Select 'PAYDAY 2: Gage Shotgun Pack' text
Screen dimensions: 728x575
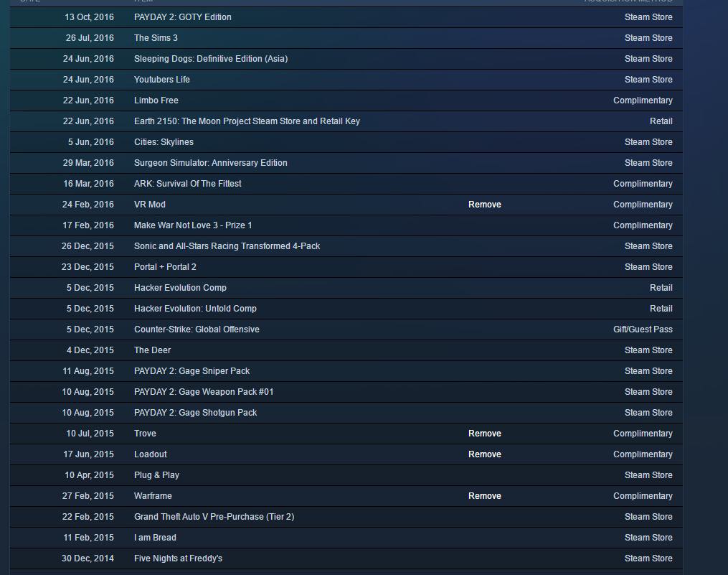(195, 413)
